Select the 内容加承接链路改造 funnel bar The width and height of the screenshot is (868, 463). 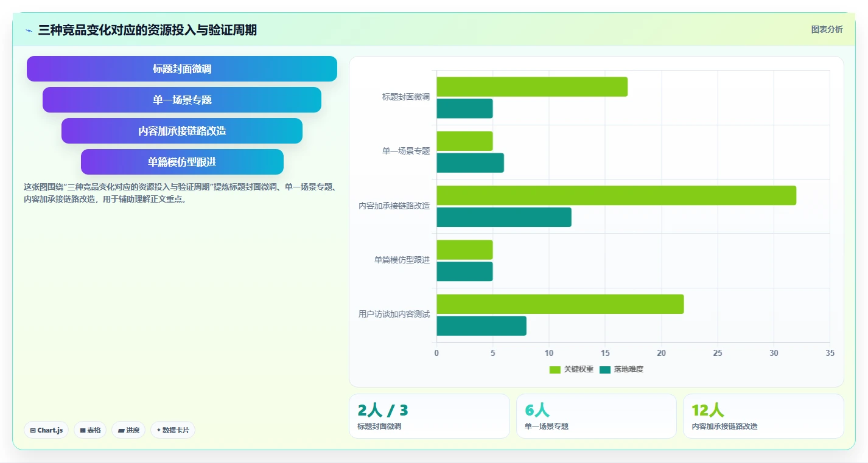point(182,131)
